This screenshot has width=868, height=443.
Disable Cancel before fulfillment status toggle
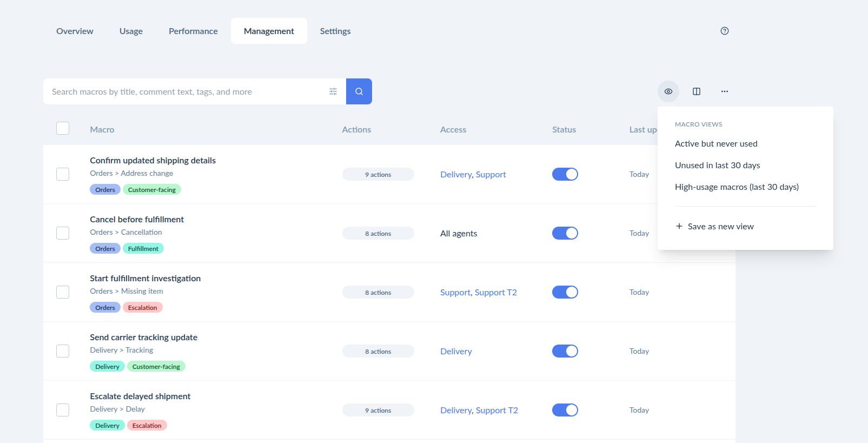tap(565, 233)
